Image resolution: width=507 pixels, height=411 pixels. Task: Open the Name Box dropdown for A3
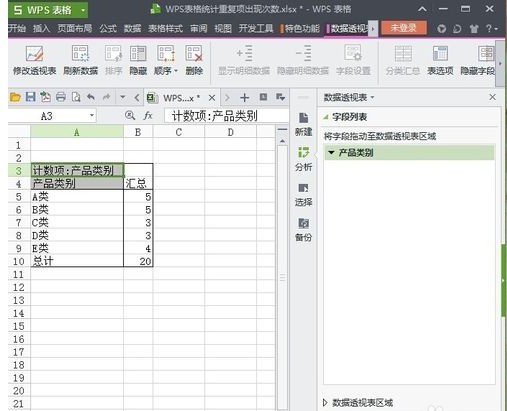[92, 116]
